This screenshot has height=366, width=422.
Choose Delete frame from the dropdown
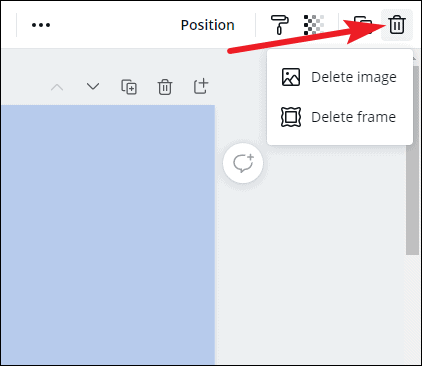(340, 117)
